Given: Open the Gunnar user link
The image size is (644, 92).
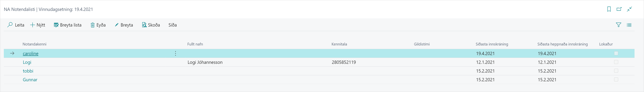Looking at the screenshot, I should click(x=30, y=80).
